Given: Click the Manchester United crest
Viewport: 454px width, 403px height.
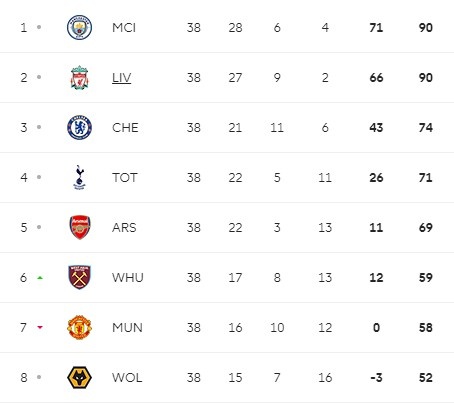Looking at the screenshot, I should (79, 327).
